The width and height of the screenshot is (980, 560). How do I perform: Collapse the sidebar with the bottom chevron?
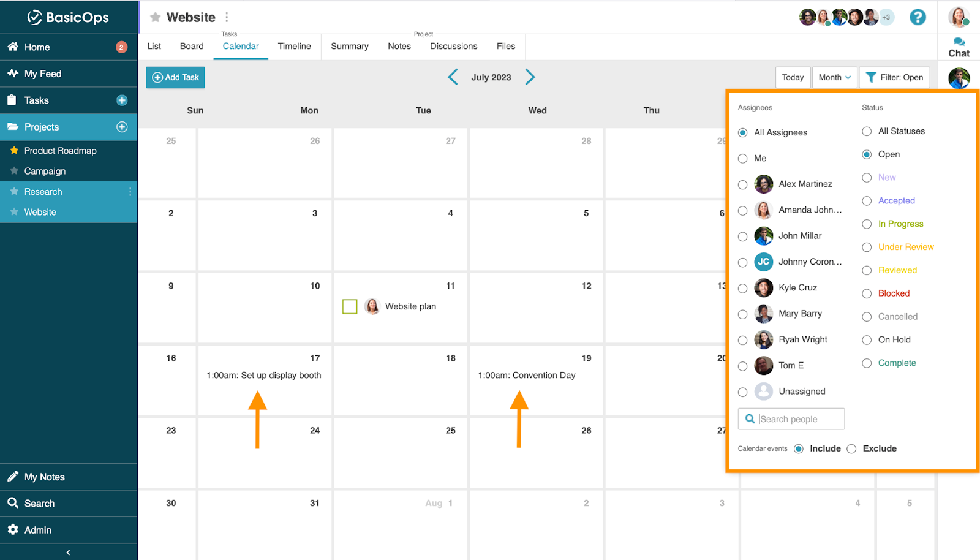click(68, 552)
